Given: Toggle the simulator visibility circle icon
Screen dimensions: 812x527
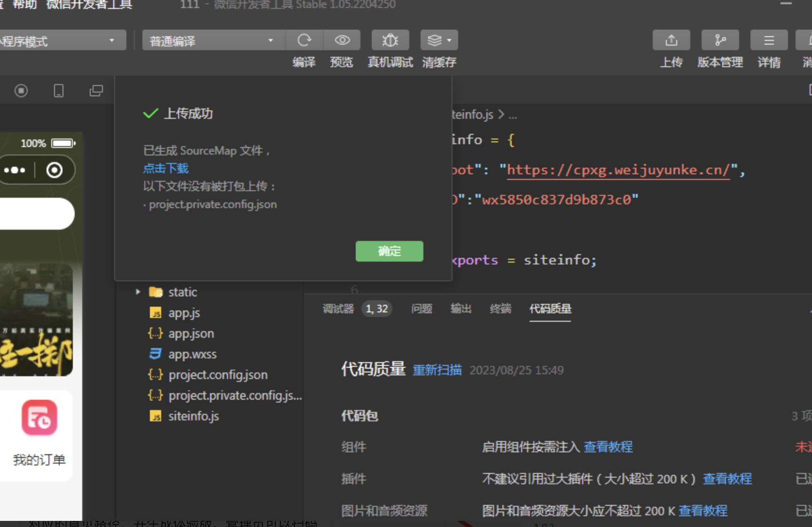Looking at the screenshot, I should tap(21, 90).
